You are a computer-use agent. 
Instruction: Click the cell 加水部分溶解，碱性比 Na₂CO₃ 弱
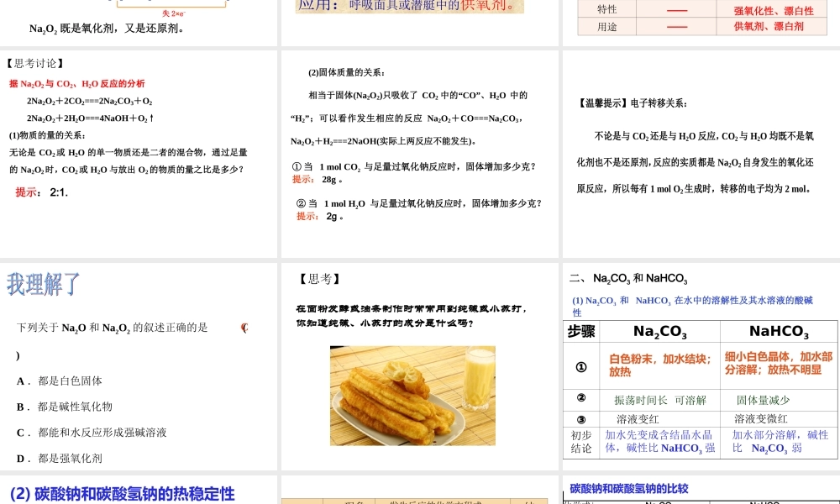(x=779, y=442)
